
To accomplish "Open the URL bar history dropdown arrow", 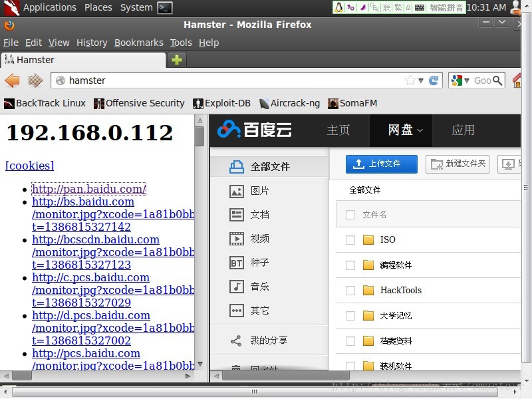I will pos(421,80).
